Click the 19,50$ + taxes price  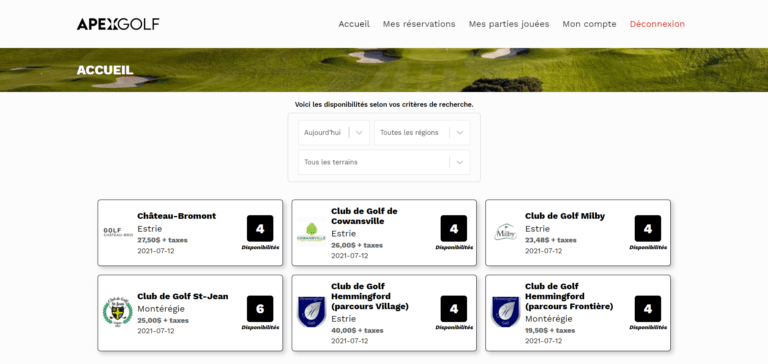(550, 331)
